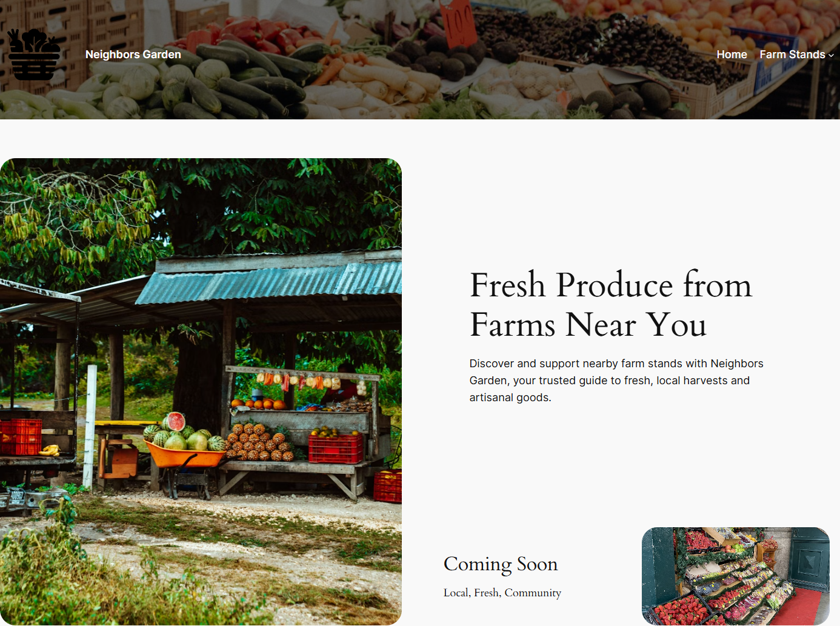This screenshot has height=626, width=840.
Task: Select the Coming Soon heading
Action: point(501,564)
